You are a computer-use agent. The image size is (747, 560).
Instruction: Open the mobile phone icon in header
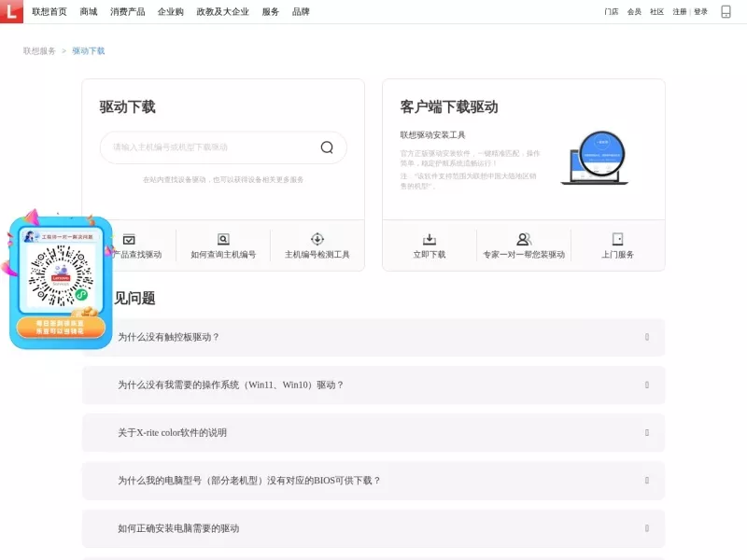click(x=726, y=11)
